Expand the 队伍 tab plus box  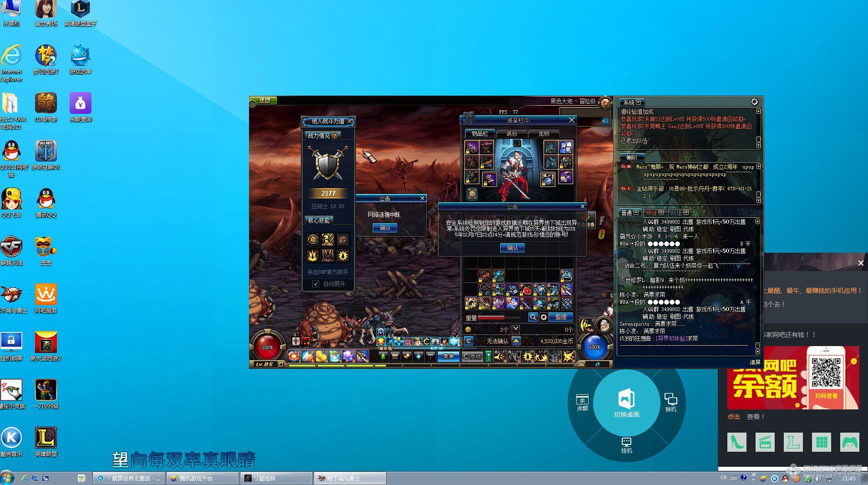686,213
